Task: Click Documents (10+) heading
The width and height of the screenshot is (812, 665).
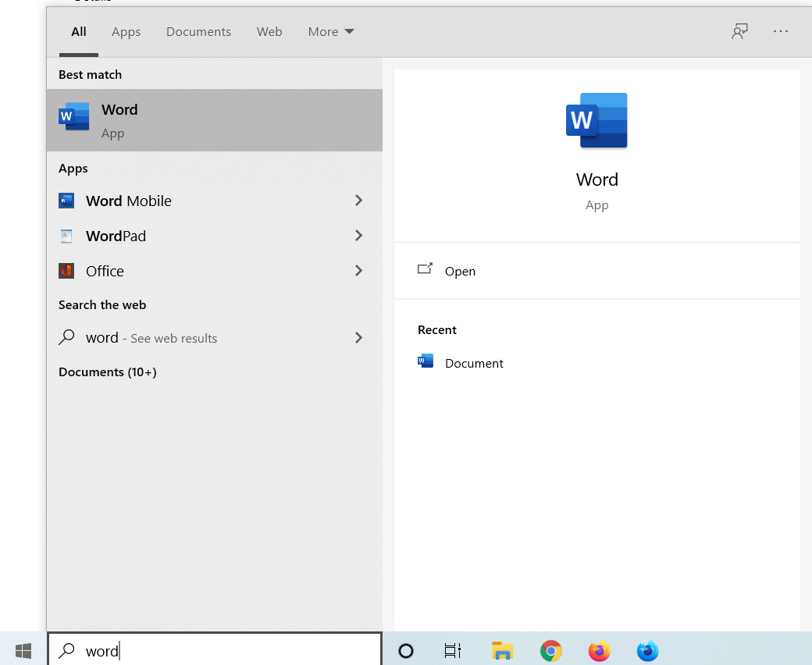Action: [107, 372]
